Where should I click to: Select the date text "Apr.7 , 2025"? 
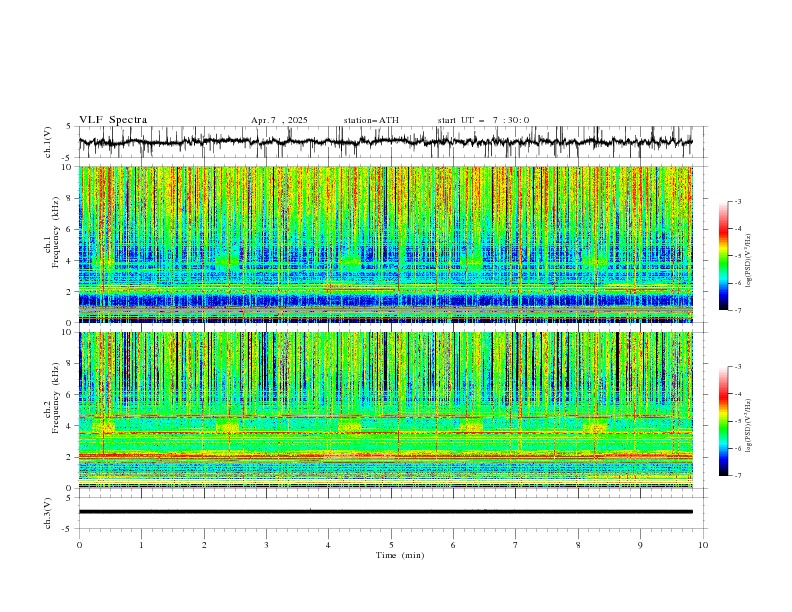pyautogui.click(x=279, y=120)
